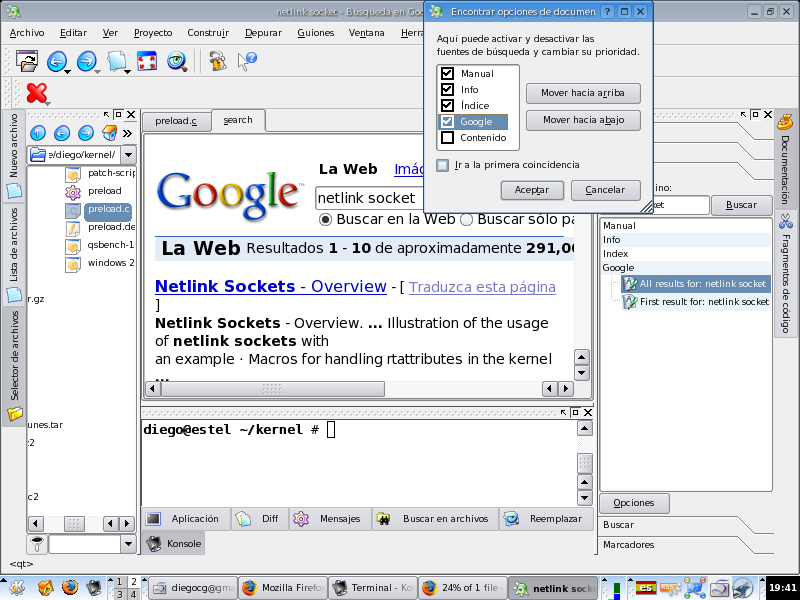Open the Archivo menu
Viewport: 800px width, 600px height.
[x=27, y=33]
